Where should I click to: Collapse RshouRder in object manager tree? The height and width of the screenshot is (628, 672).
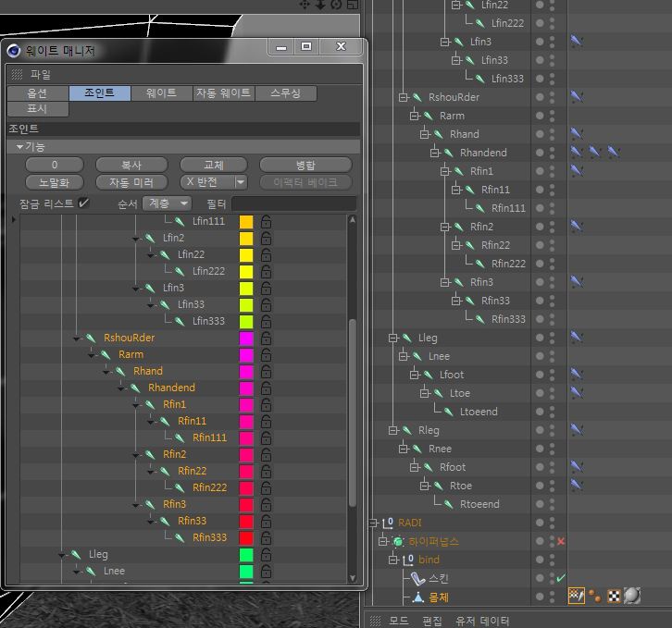[403, 97]
